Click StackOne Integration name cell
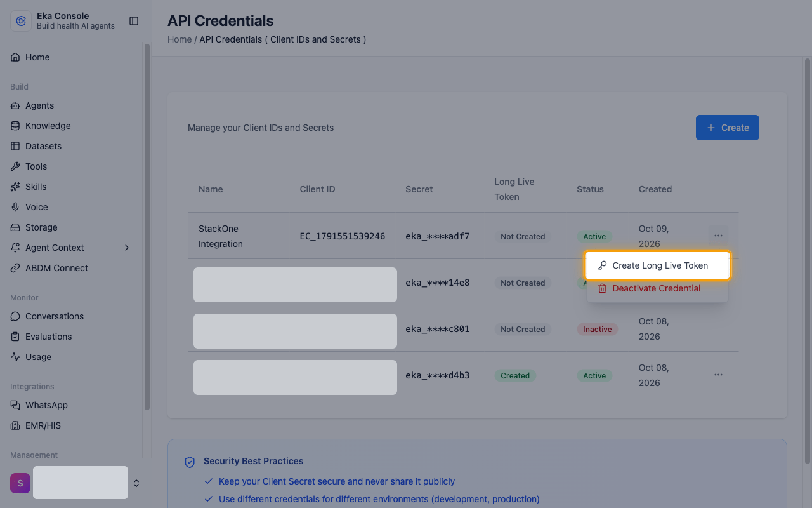 coord(221,236)
